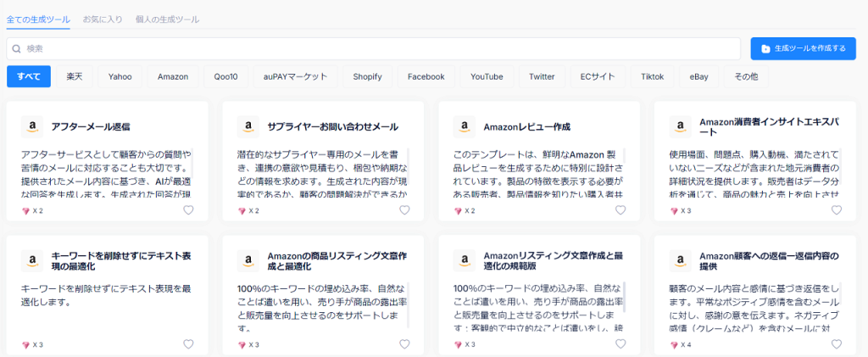The width and height of the screenshot is (868, 357).
Task: Click gem cost icon on サプライヤーお問い合わせメール card
Action: click(x=242, y=211)
